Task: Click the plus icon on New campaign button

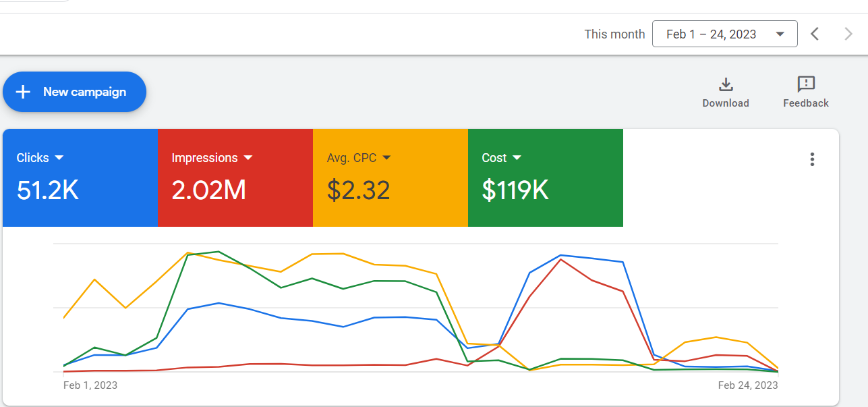Action: [22, 92]
